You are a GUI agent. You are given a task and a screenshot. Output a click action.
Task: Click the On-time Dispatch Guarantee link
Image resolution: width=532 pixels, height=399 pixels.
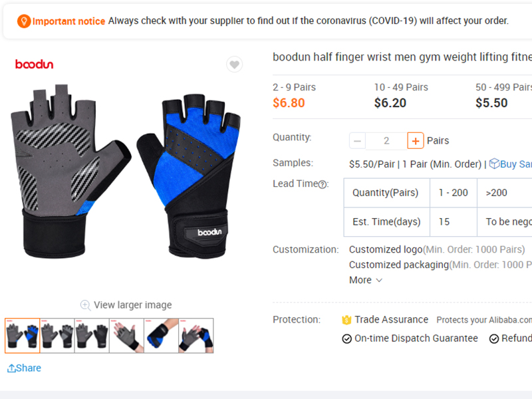[x=416, y=338]
